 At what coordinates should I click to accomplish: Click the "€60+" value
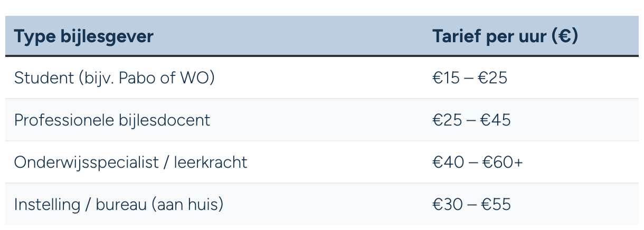tap(502, 162)
